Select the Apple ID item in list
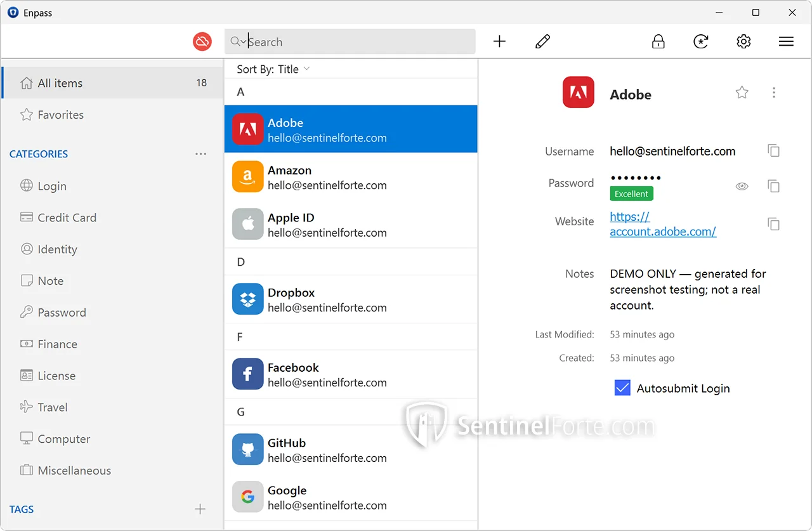This screenshot has width=812, height=531. pyautogui.click(x=351, y=225)
